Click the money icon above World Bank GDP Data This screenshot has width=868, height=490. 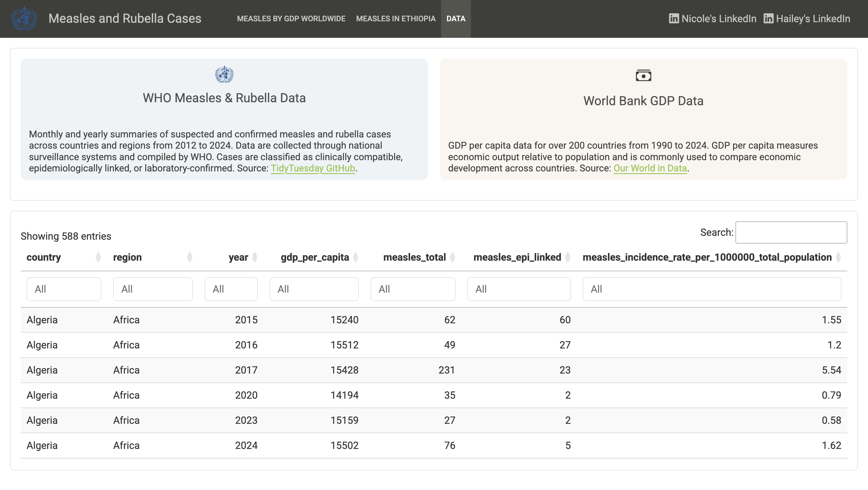pos(643,76)
